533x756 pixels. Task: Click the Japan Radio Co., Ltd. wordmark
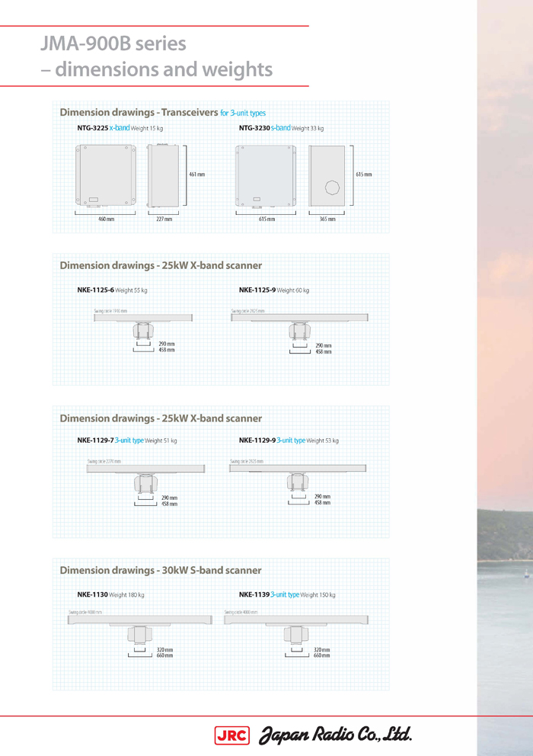[x=336, y=735]
